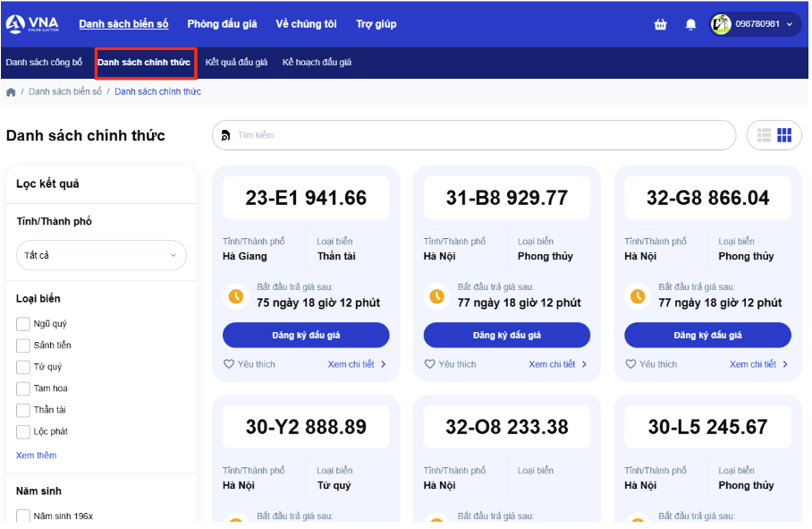Screen dimensions: 812x529
Task: Tick the Ngũ quý checkbox
Action: [x=22, y=324]
